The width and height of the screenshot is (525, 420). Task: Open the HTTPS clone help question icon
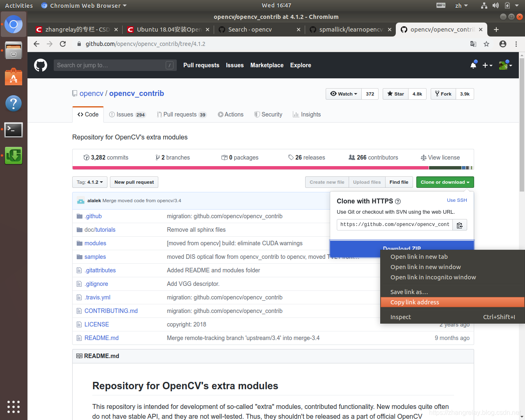click(398, 201)
